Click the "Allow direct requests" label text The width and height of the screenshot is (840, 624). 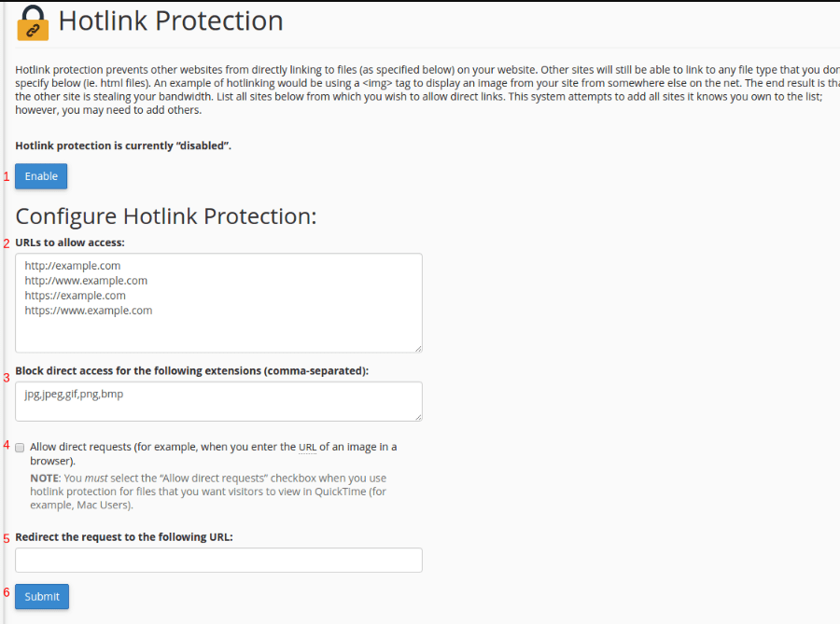coord(213,453)
